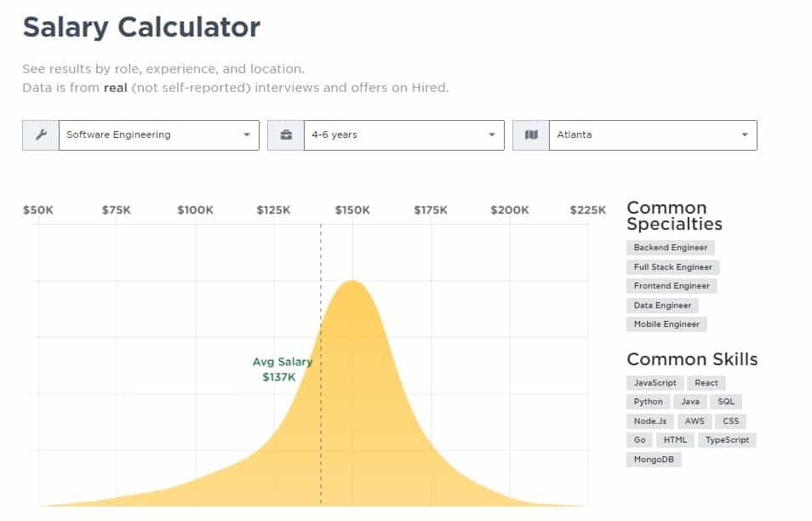
Task: Click the briefcase experience icon
Action: pos(286,135)
